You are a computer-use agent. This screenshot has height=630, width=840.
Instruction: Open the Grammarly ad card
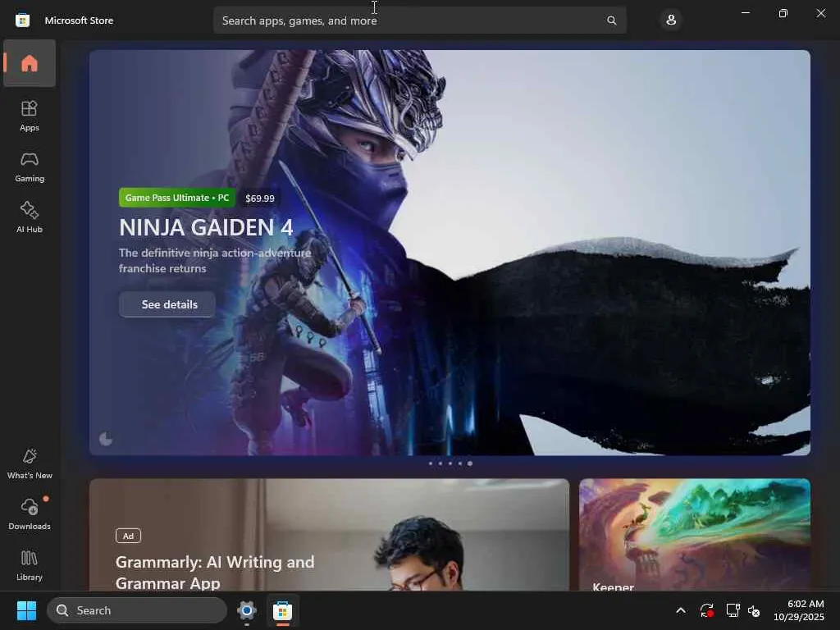click(329, 535)
